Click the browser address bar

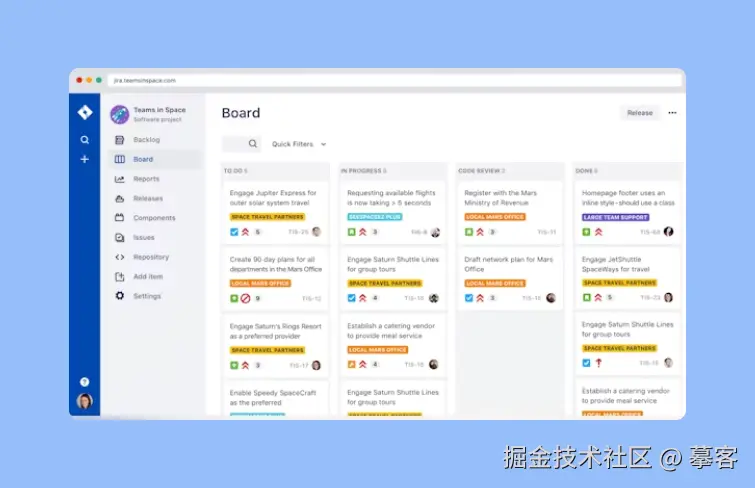click(x=395, y=80)
